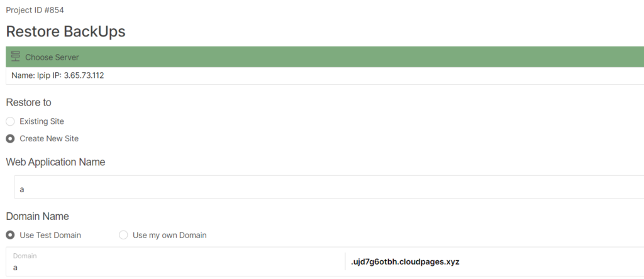Expand the green Choose Server section header
This screenshot has height=279, width=644.
pyautogui.click(x=325, y=57)
